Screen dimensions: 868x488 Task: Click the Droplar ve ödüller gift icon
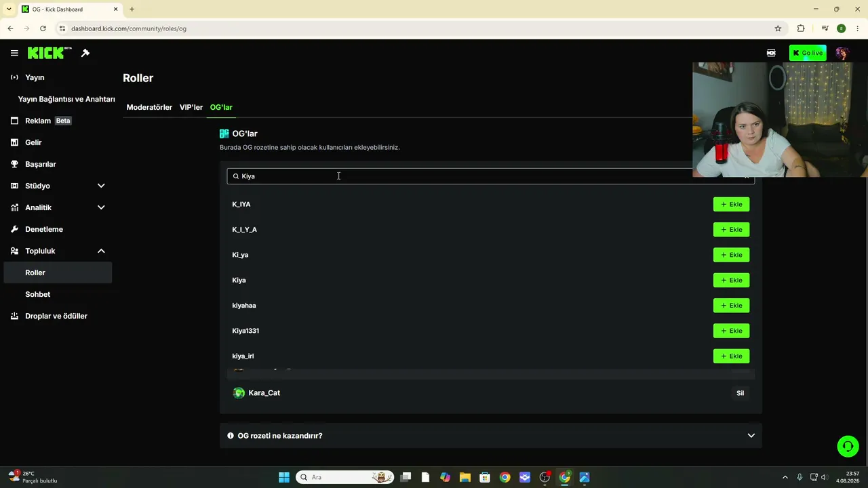click(14, 316)
